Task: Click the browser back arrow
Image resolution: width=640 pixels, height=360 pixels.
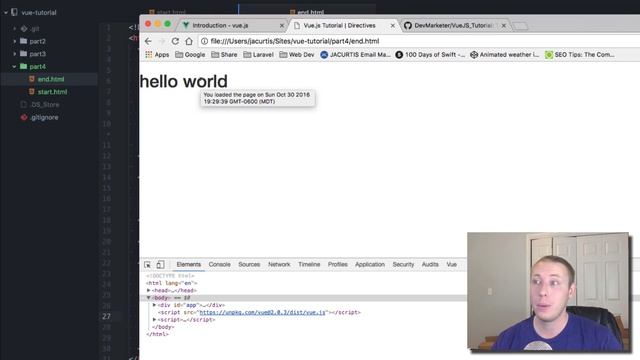Action: (148, 41)
